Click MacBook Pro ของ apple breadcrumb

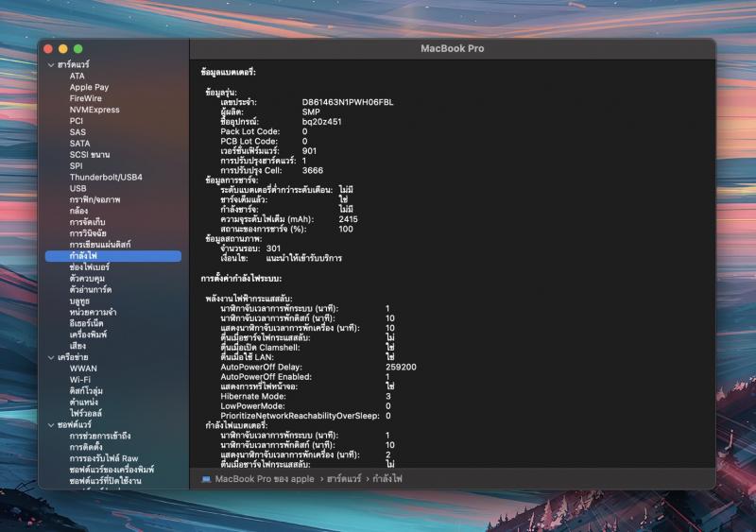coord(265,479)
